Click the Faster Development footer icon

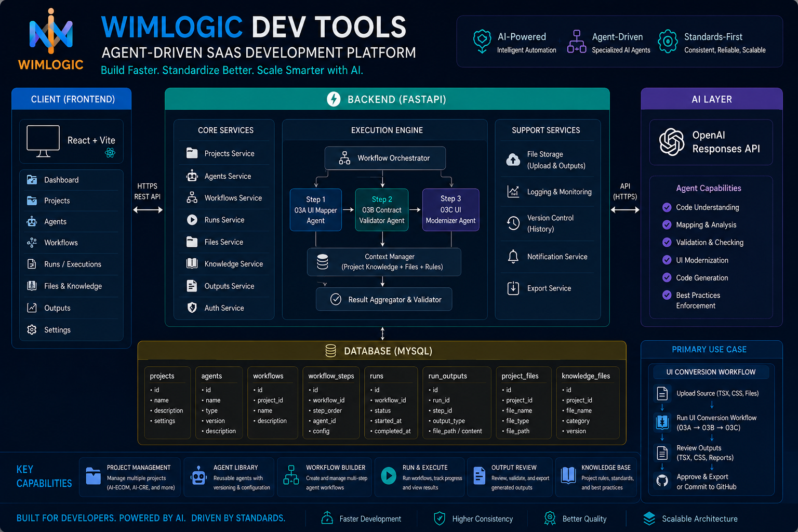[x=327, y=518]
